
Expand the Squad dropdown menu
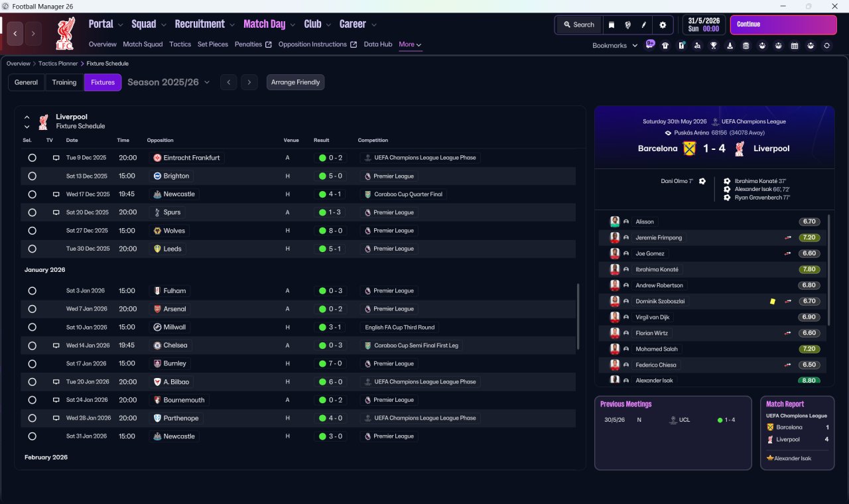[149, 25]
